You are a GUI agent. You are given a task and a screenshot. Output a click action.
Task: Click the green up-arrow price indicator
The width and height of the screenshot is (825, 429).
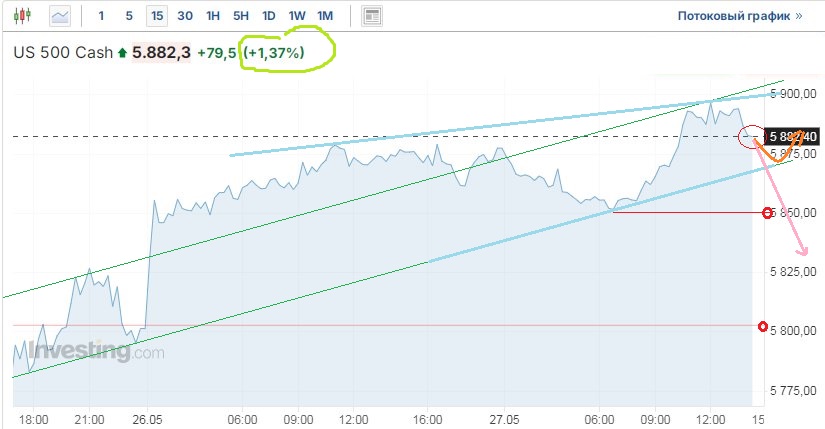pos(123,53)
